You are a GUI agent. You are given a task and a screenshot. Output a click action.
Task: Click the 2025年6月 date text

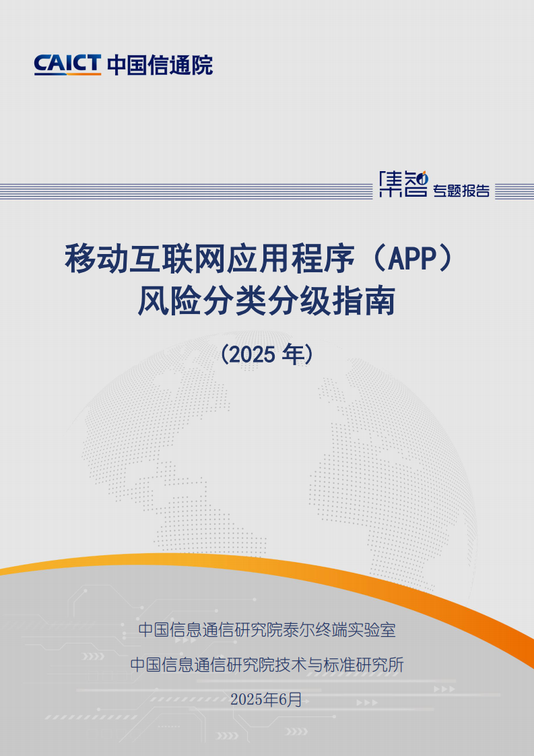pyautogui.click(x=266, y=699)
